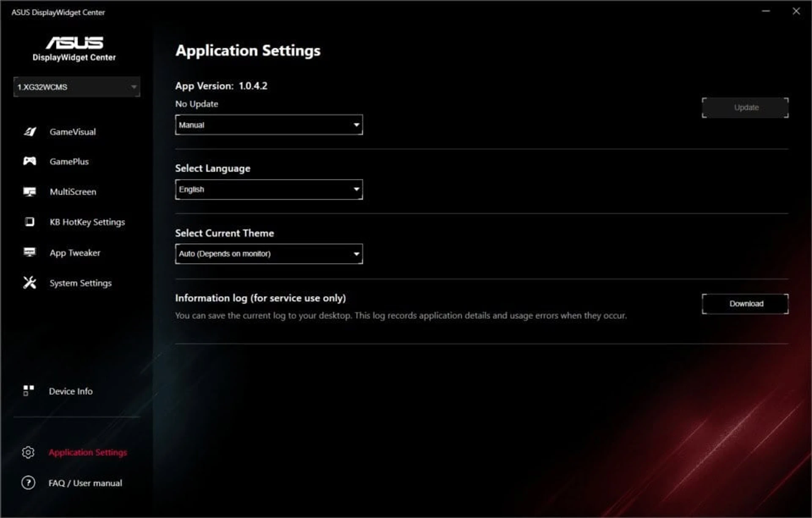The image size is (812, 518).
Task: Click the Device Info grid icon
Action: [28, 391]
